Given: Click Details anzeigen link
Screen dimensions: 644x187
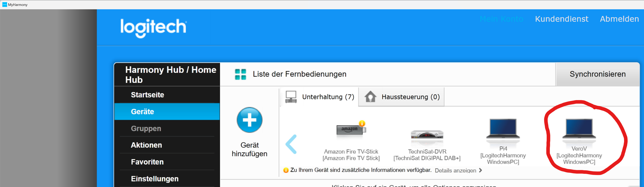Looking at the screenshot, I should pos(455,170).
